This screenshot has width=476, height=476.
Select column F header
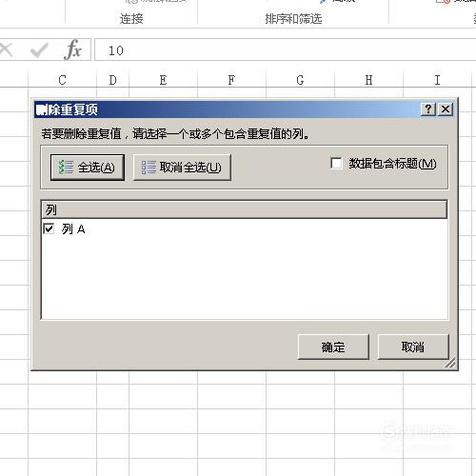tap(231, 80)
